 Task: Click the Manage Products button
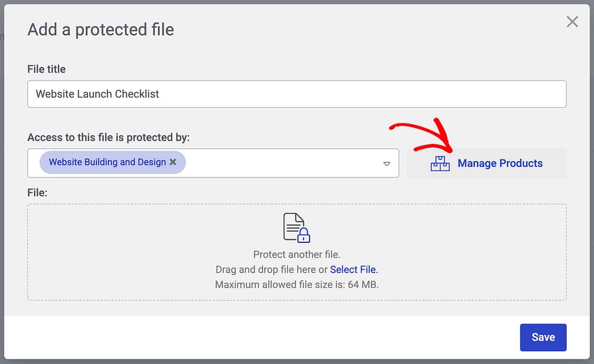coord(487,163)
